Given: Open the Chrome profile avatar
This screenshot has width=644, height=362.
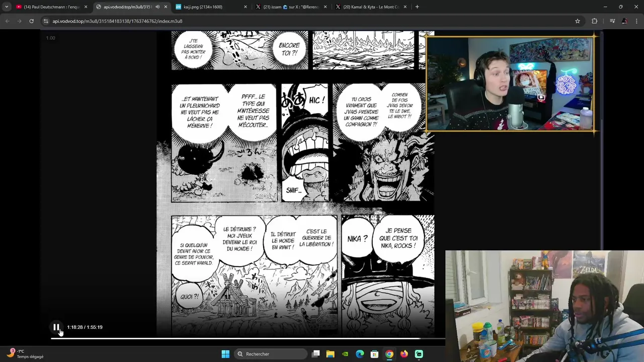Looking at the screenshot, I should [624, 21].
